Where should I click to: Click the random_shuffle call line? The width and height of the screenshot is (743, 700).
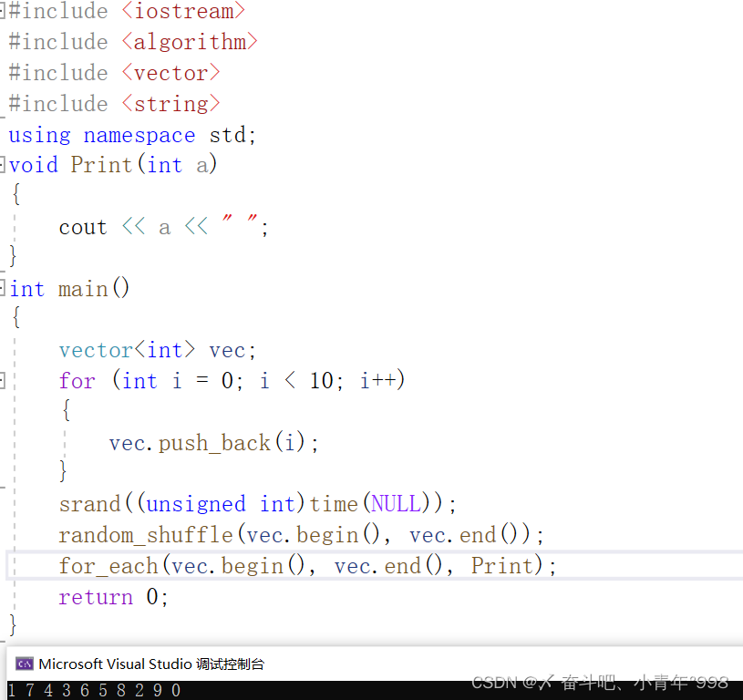tap(301, 535)
